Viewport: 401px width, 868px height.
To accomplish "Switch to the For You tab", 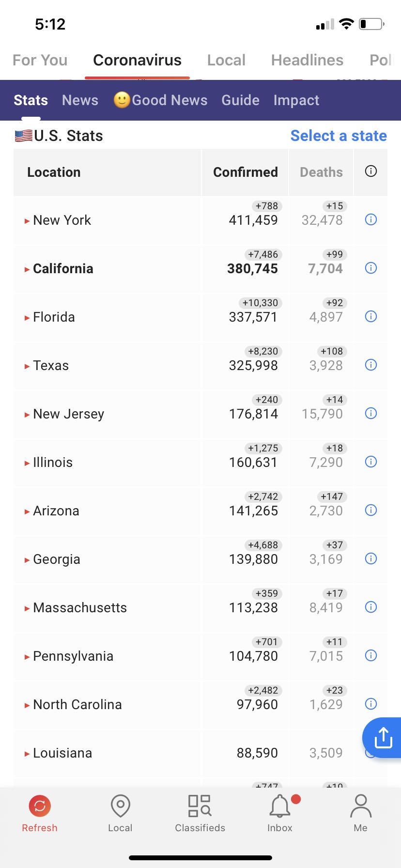I will tap(40, 60).
